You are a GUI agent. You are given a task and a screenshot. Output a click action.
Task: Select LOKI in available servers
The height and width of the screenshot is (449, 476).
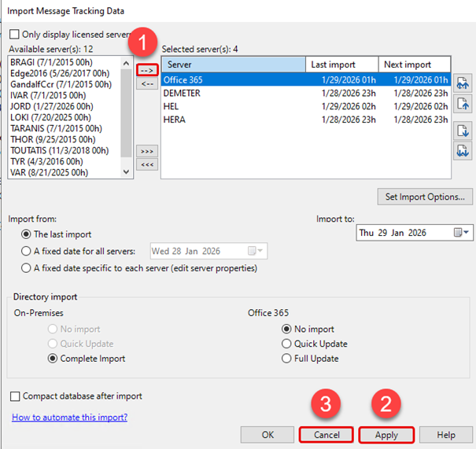pos(65,117)
